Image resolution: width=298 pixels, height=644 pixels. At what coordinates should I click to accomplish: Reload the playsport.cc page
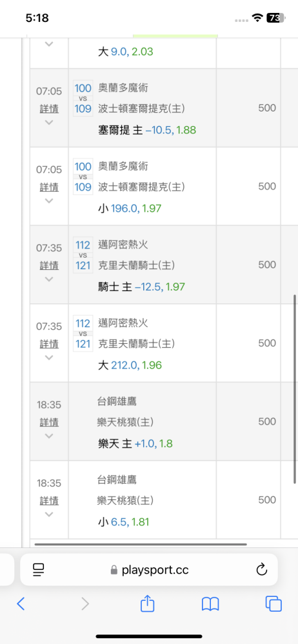click(262, 570)
